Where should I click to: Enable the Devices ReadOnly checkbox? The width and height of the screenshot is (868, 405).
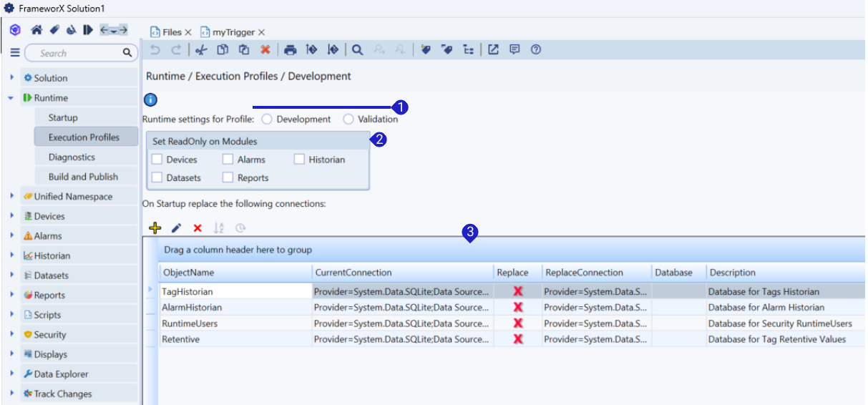[157, 160]
